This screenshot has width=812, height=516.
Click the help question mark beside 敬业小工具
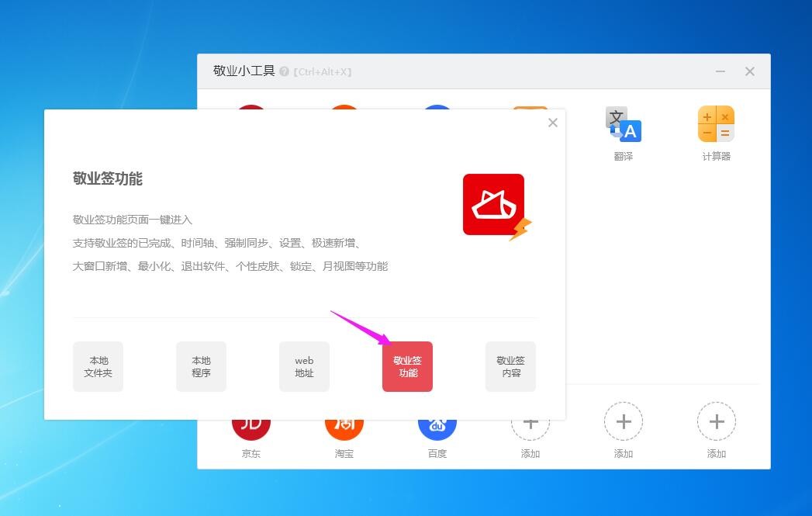(x=284, y=71)
